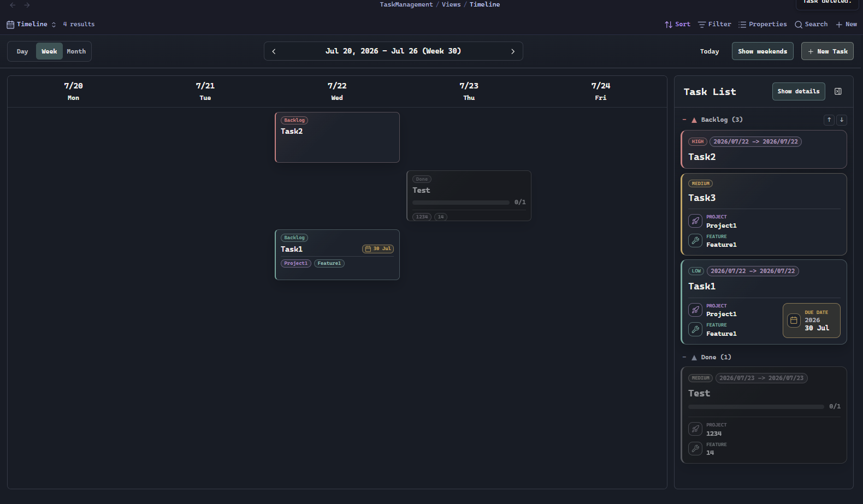Click the 7/20 Mon column header
This screenshot has width=863, height=504.
(x=73, y=91)
